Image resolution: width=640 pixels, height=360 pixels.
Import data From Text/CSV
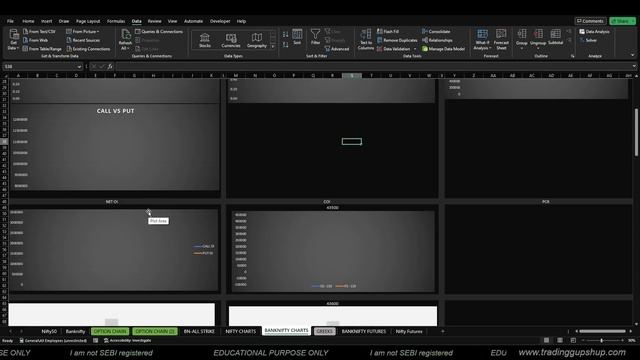click(x=39, y=31)
